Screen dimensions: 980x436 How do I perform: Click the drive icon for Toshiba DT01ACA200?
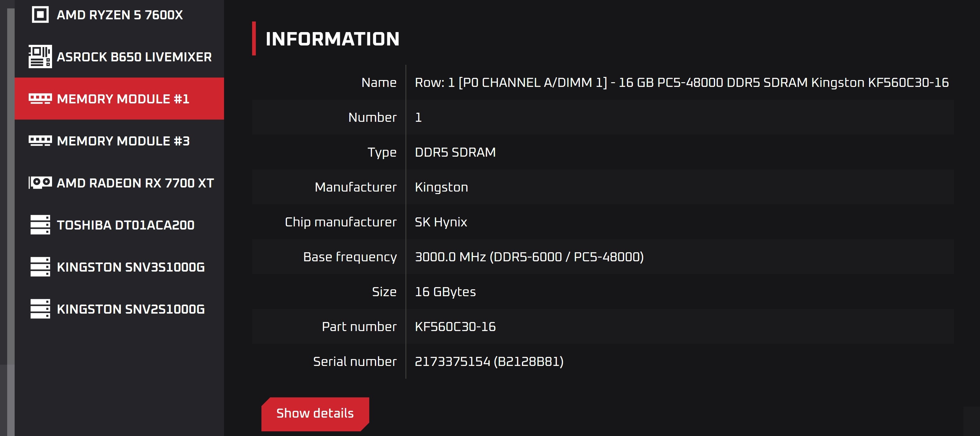click(40, 225)
